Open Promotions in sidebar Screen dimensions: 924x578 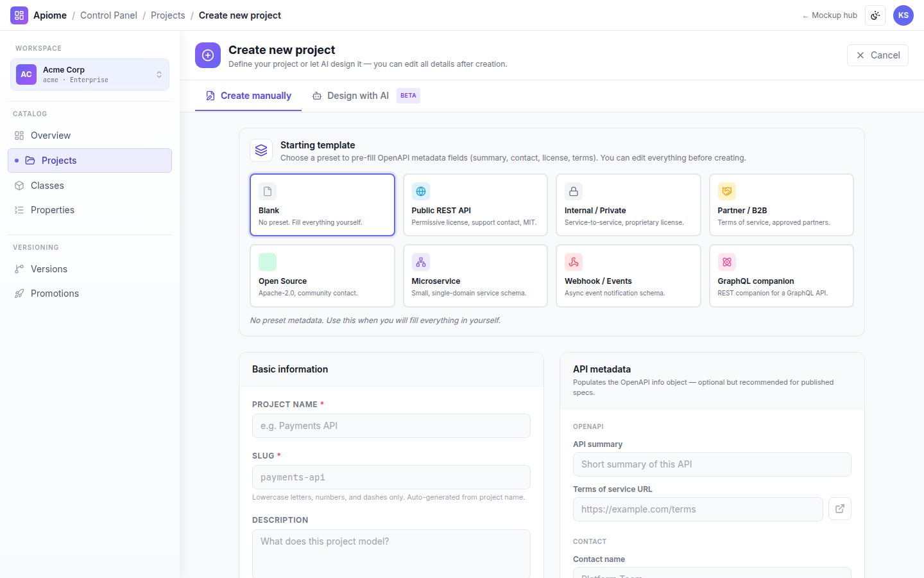pyautogui.click(x=90, y=293)
